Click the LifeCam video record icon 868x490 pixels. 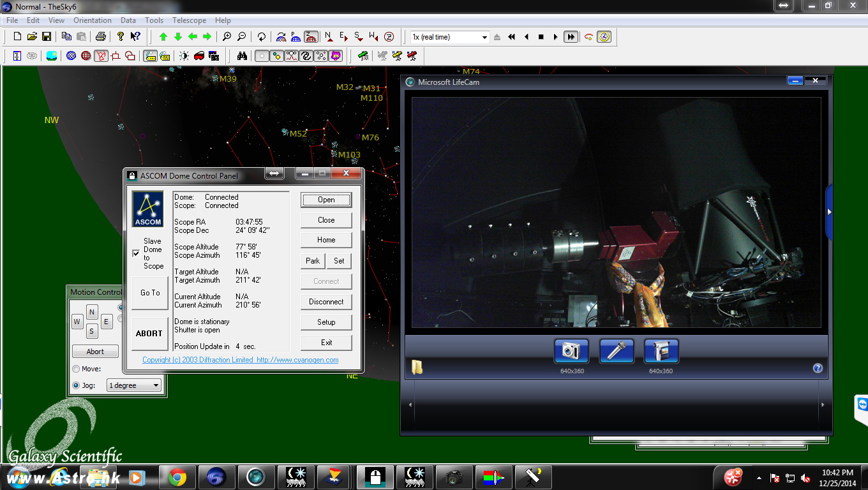(661, 351)
